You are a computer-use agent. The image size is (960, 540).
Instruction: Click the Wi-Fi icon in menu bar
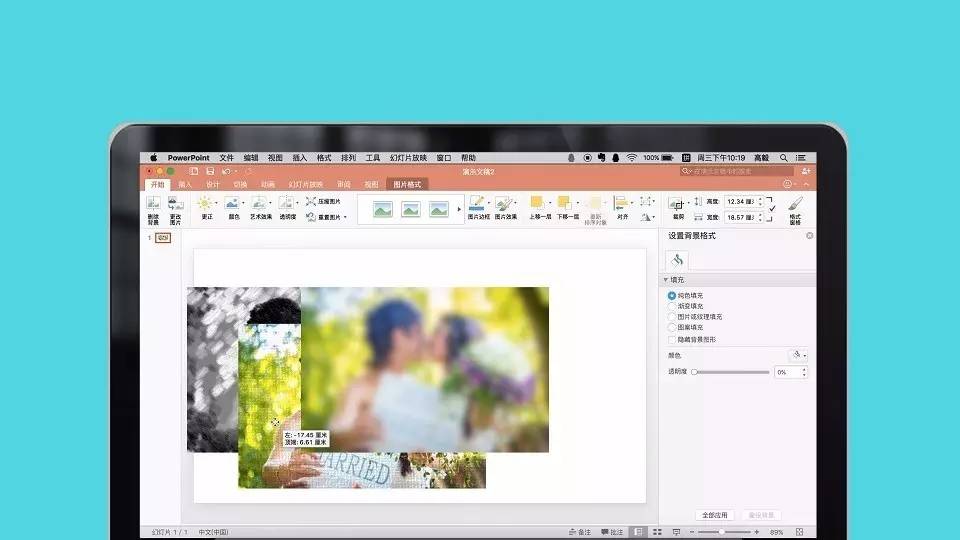tap(631, 158)
